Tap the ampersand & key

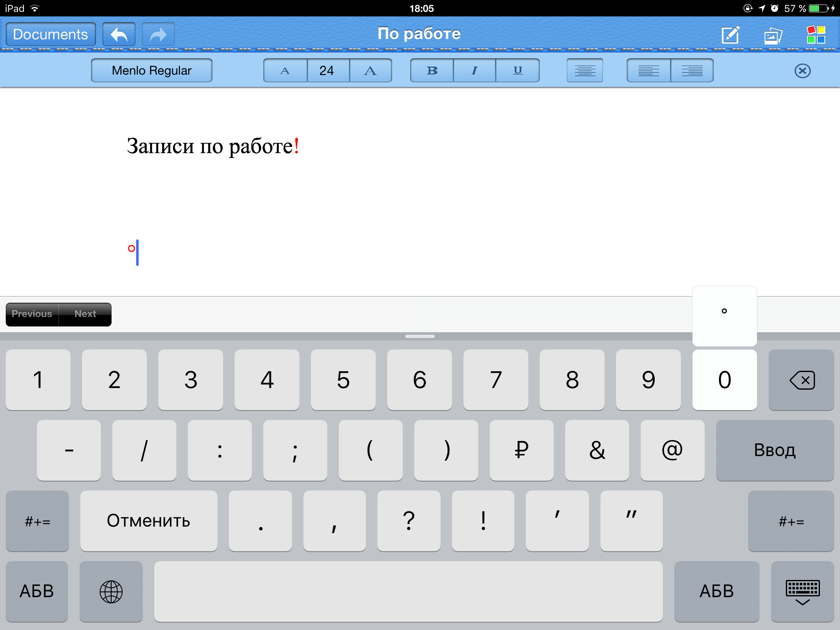point(597,450)
